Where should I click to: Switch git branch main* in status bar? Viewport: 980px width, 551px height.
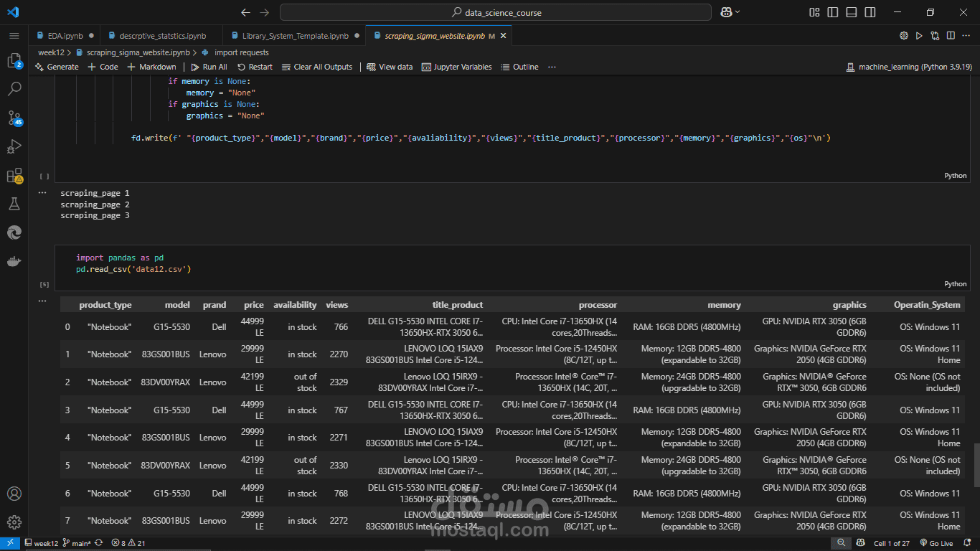(x=77, y=543)
